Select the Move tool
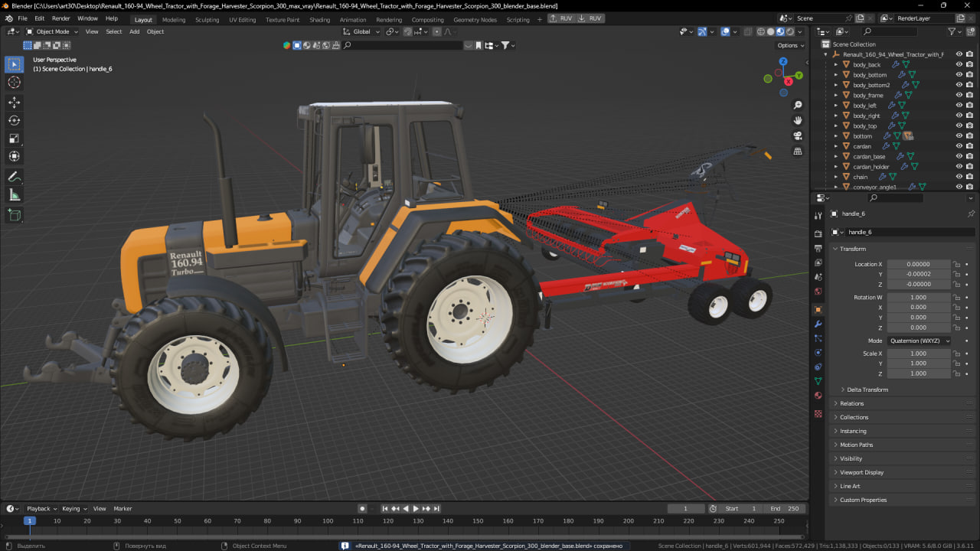This screenshot has width=980, height=551. coord(15,102)
